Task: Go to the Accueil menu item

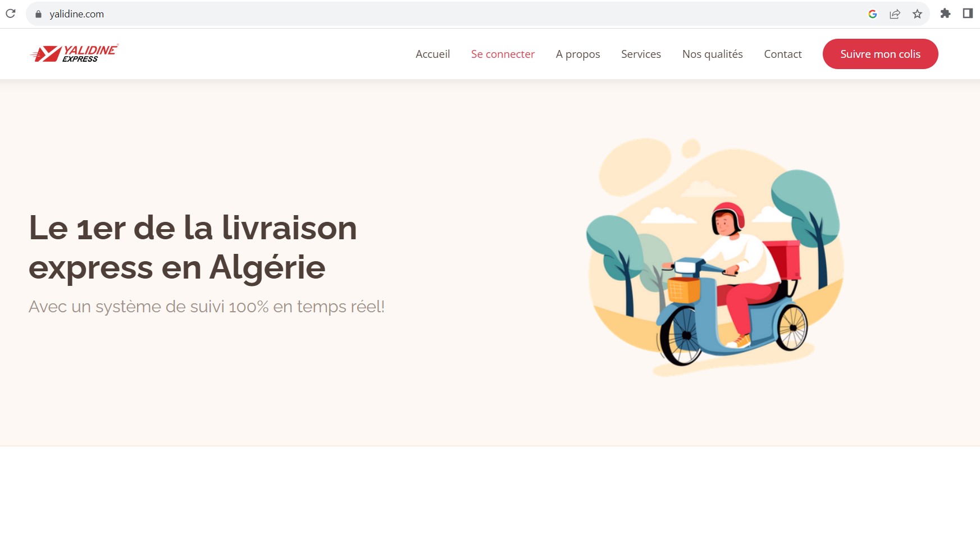Action: click(x=432, y=54)
